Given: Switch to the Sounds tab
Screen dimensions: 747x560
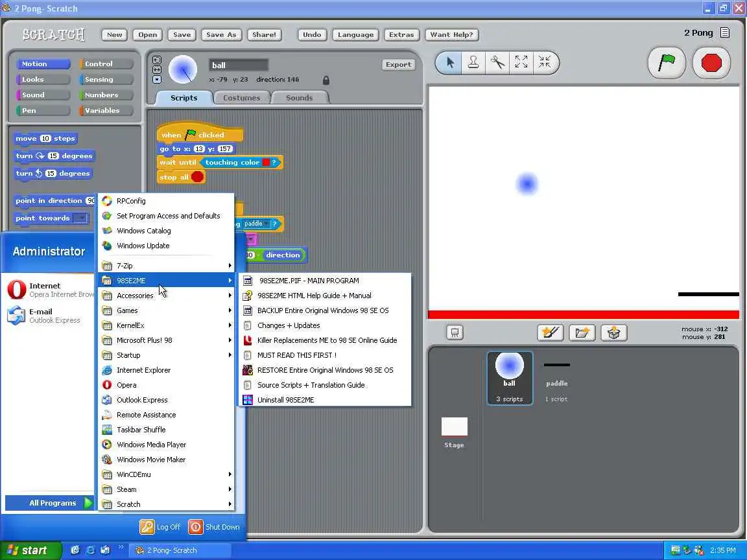Looking at the screenshot, I should tap(299, 98).
